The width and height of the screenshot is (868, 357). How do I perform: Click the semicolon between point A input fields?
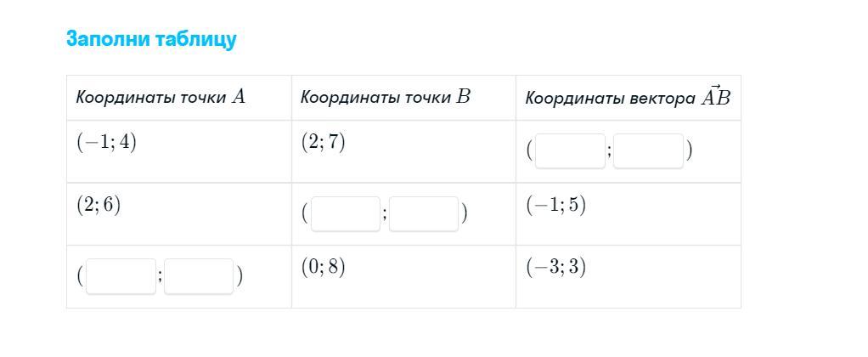coord(160,276)
